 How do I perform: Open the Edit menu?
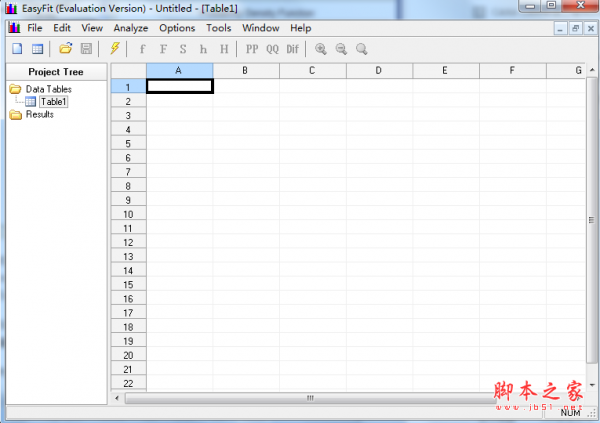62,28
